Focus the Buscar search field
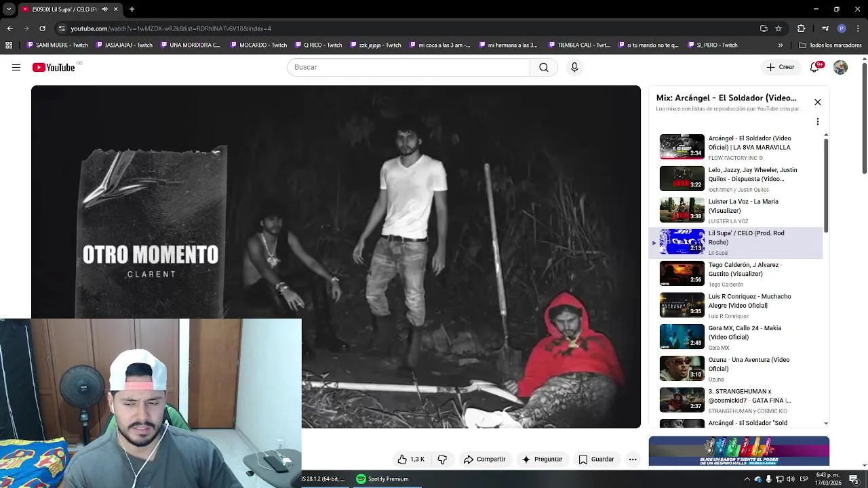The width and height of the screenshot is (868, 488). click(408, 67)
